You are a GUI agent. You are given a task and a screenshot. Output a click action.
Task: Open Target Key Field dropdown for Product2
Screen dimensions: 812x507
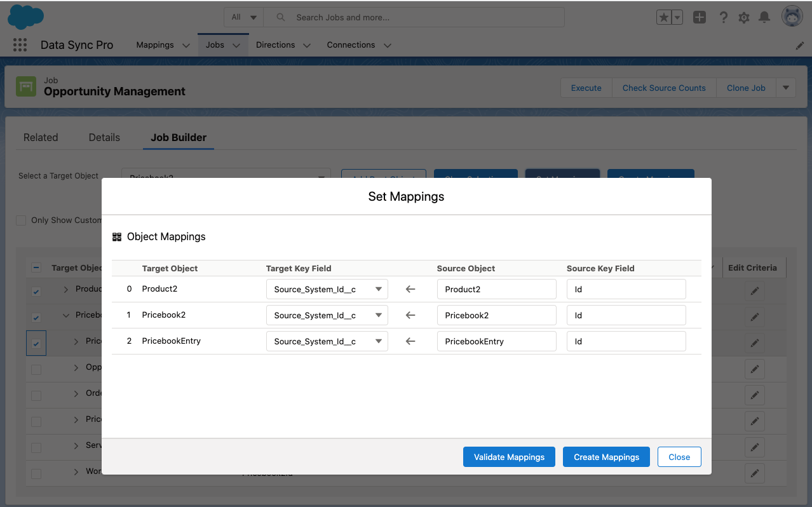[x=327, y=289]
